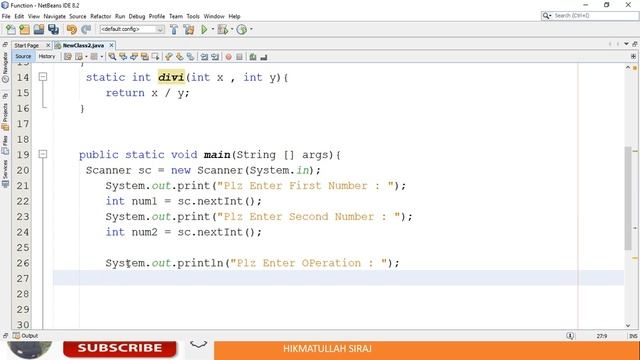Open the Files side panel
640x360 pixels.
click(5, 146)
